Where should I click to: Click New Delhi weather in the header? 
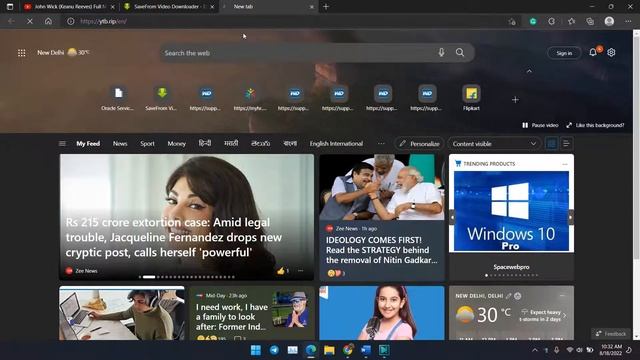click(x=63, y=53)
